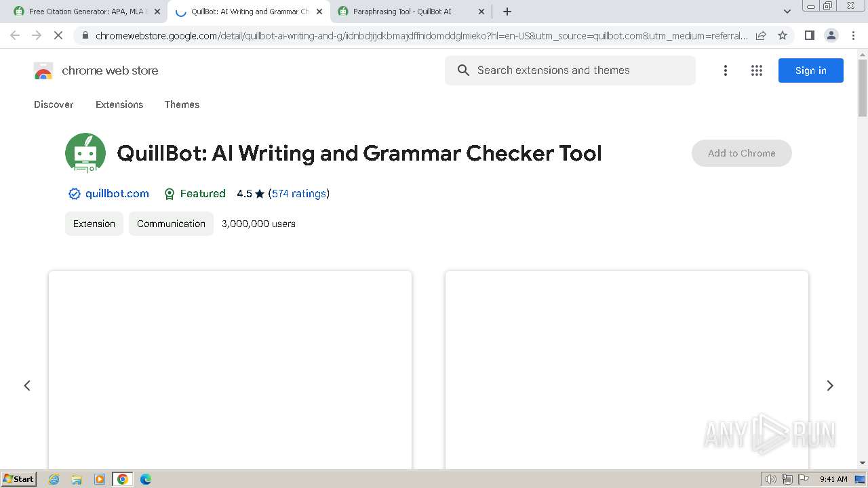Click the Communication category chip
868x488 pixels.
point(171,224)
